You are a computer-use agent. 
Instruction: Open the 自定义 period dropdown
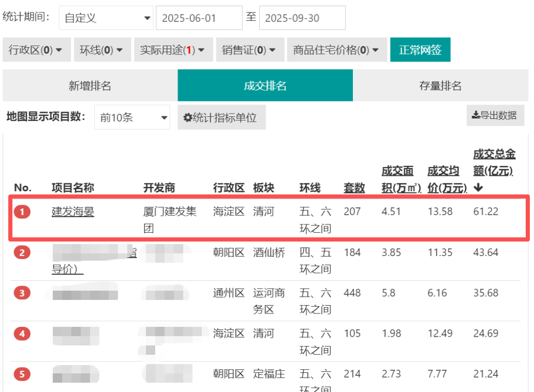[106, 18]
